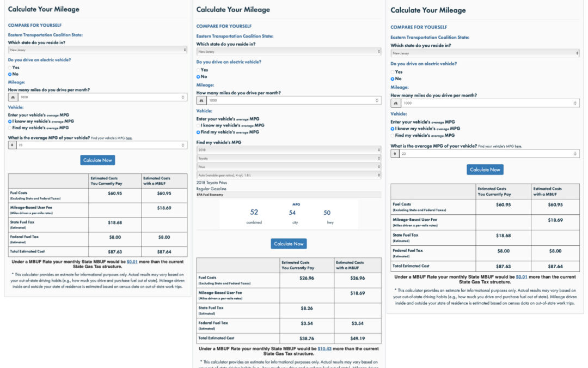This screenshot has width=588, height=368.
Task: Select 'Yes' for electric vehicle in left calculator
Action: point(10,68)
